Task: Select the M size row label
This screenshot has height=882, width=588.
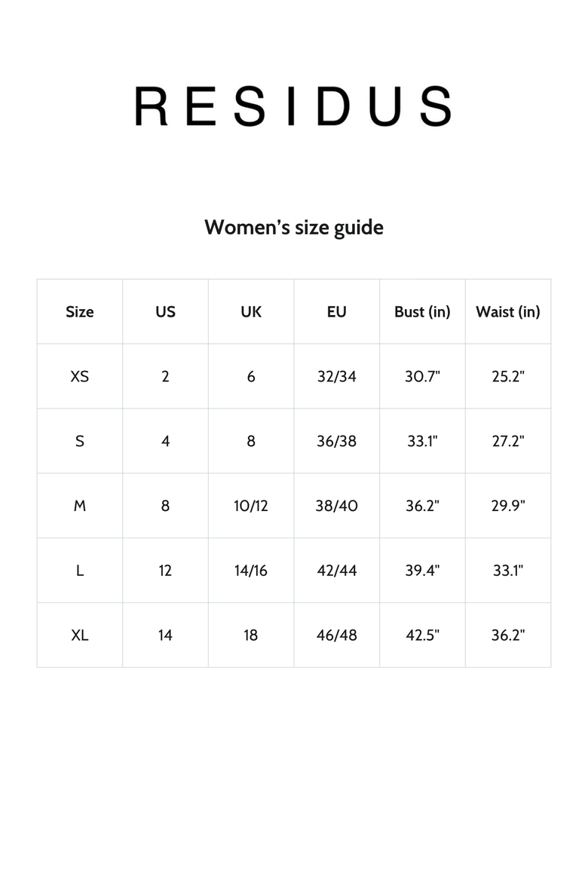Action: point(80,506)
